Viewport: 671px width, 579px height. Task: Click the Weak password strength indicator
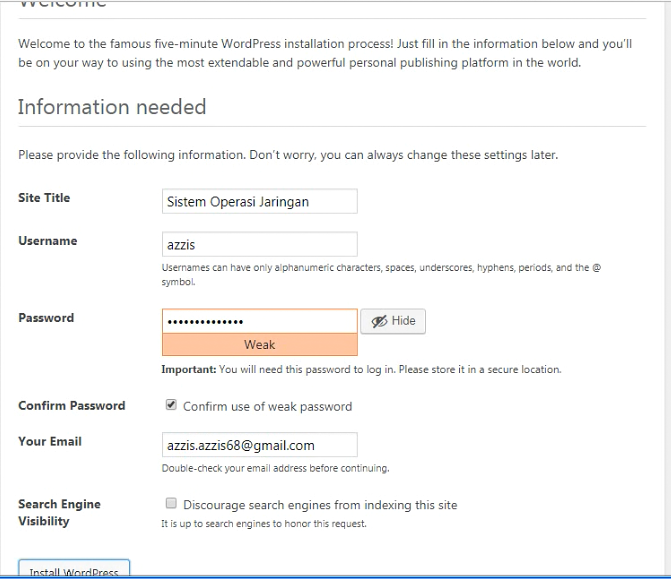(x=260, y=344)
